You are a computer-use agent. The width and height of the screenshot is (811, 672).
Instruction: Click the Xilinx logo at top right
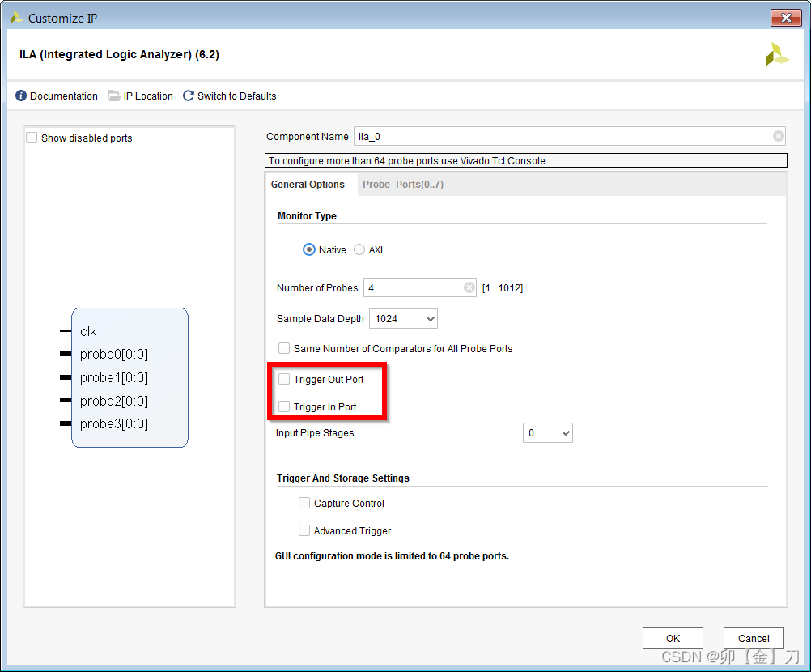click(x=777, y=54)
